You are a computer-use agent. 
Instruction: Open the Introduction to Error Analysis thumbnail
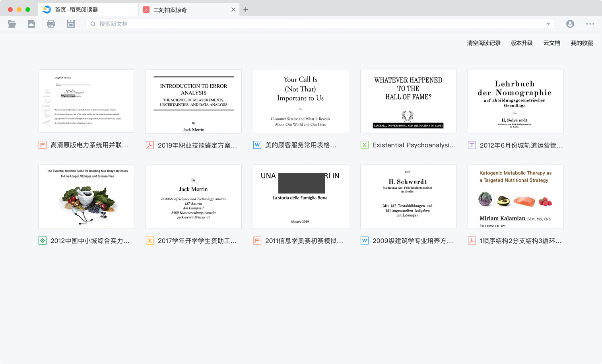click(193, 101)
